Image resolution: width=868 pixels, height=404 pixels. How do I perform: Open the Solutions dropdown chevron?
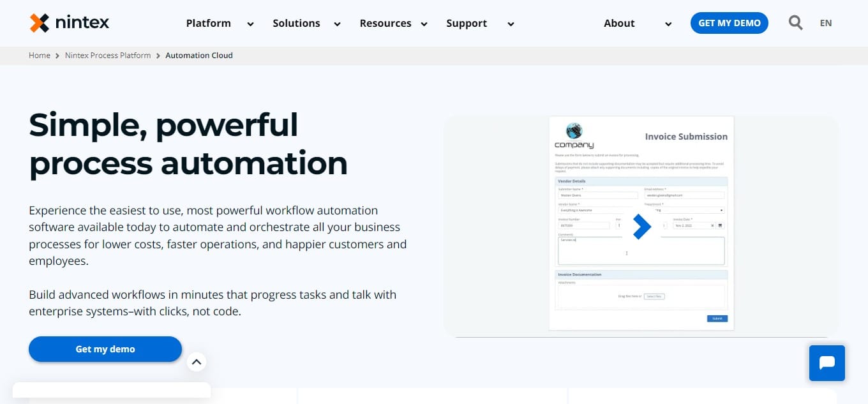tap(336, 23)
